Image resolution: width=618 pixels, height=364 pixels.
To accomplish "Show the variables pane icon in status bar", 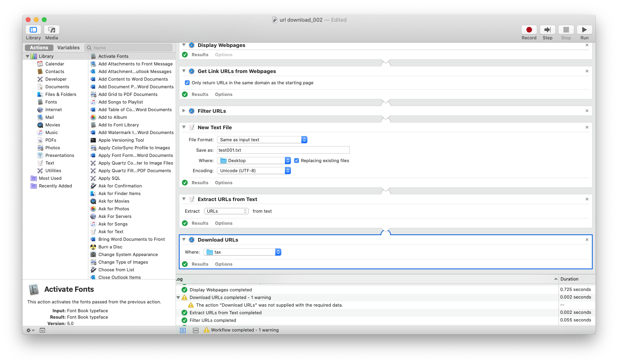I will (x=196, y=330).
